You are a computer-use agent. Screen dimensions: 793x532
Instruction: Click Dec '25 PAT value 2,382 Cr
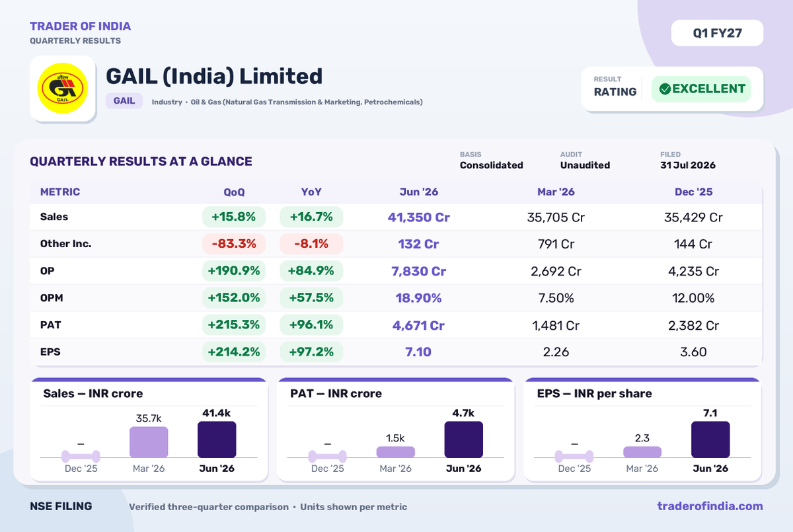point(693,325)
